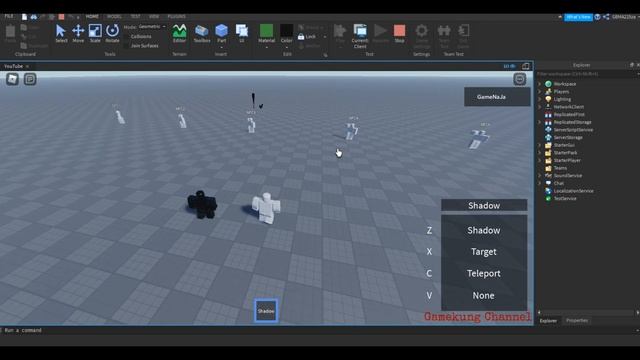This screenshot has height=360, width=640.
Task: Switch to the TEST ribbon tab
Action: click(x=136, y=16)
